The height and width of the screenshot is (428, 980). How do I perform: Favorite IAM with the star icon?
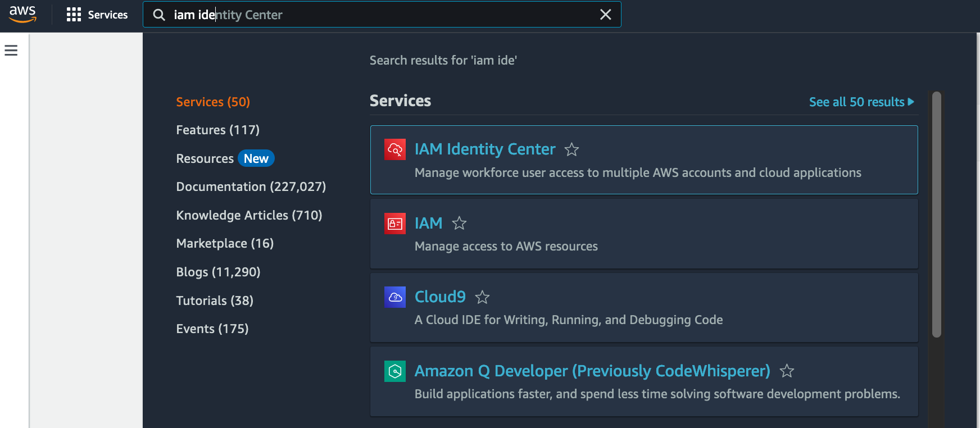[x=459, y=224]
